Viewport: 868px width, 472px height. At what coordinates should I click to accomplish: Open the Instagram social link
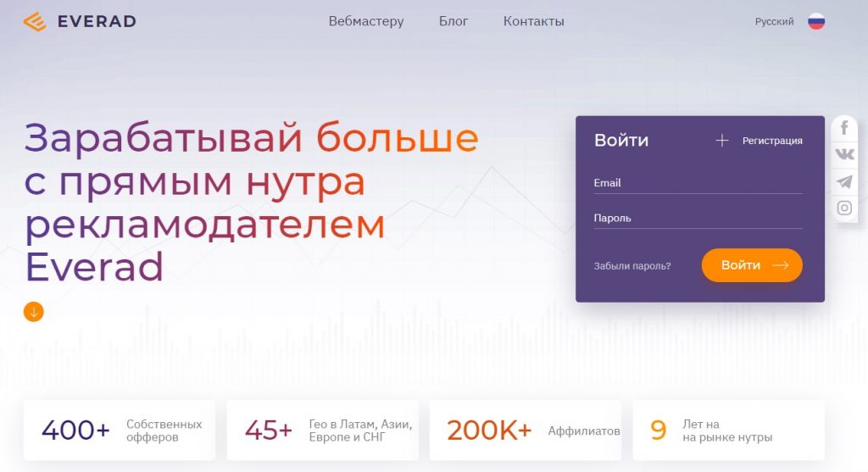click(844, 208)
